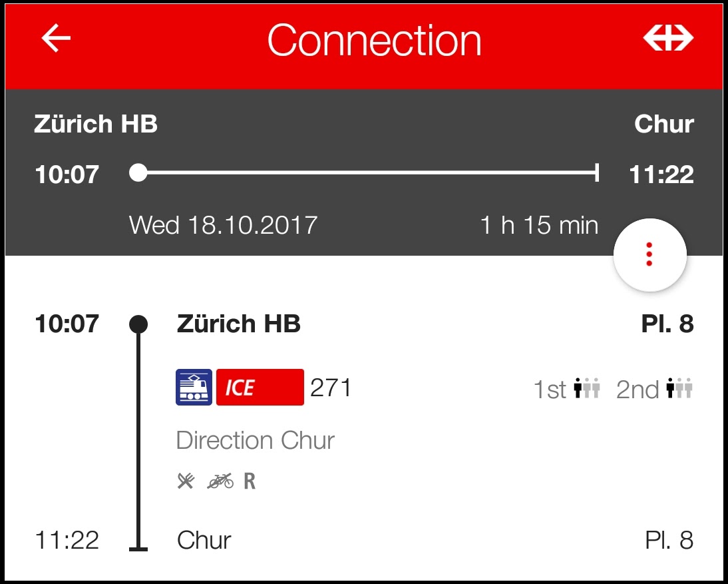
Task: Tap the Connection page title
Action: point(374,40)
